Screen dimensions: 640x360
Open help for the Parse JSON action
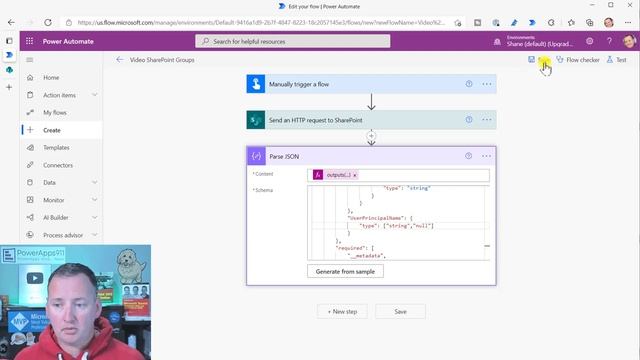pyautogui.click(x=468, y=156)
